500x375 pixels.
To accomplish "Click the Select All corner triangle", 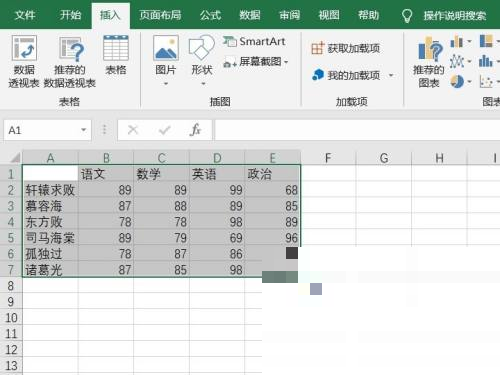I will click(x=15, y=157).
